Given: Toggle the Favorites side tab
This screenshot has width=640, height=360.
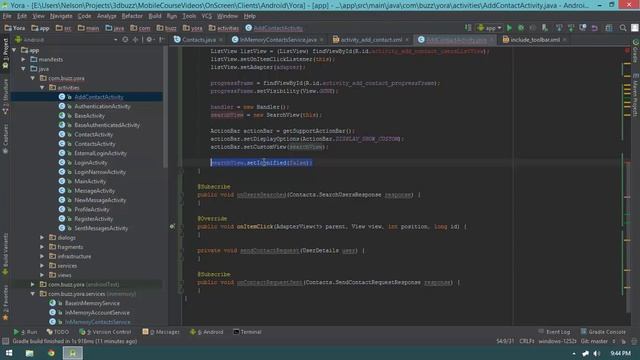Looking at the screenshot, I should 5,303.
